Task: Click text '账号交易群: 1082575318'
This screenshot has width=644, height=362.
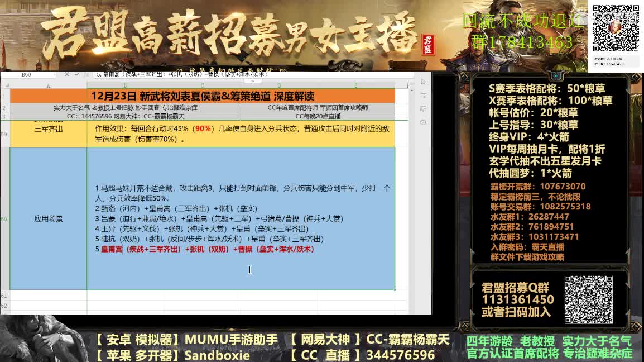Action: click(x=541, y=207)
